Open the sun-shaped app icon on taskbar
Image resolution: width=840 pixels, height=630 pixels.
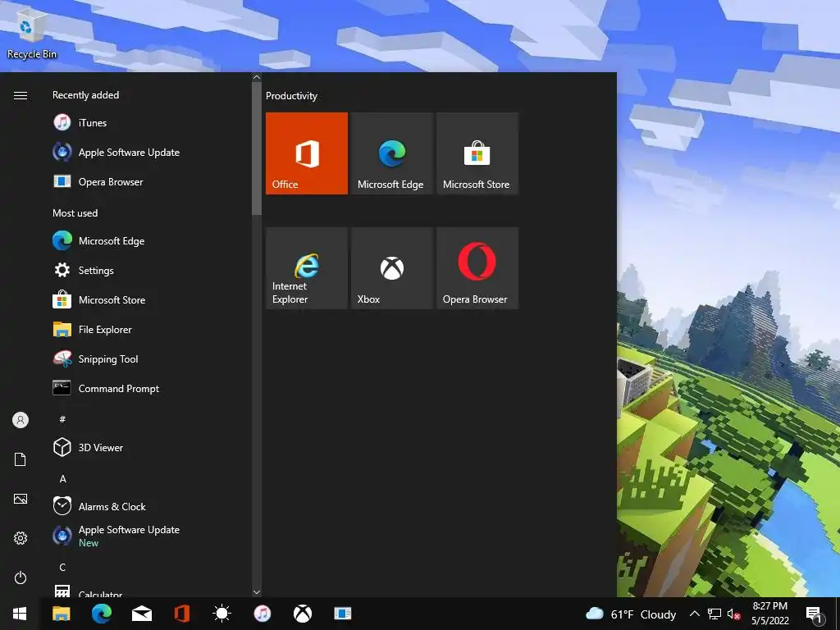tap(221, 614)
